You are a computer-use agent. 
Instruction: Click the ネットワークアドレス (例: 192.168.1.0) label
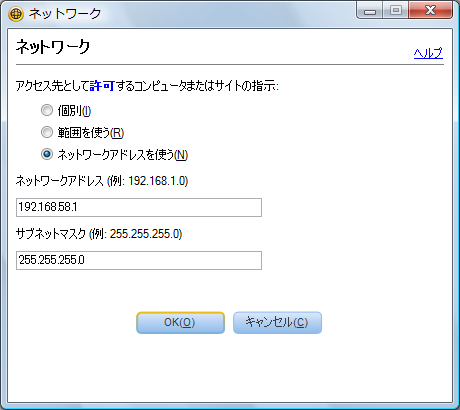click(x=102, y=181)
